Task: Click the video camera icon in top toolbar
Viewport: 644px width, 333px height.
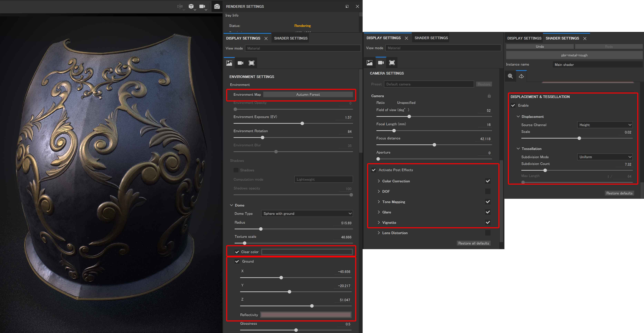Action: 202,7
